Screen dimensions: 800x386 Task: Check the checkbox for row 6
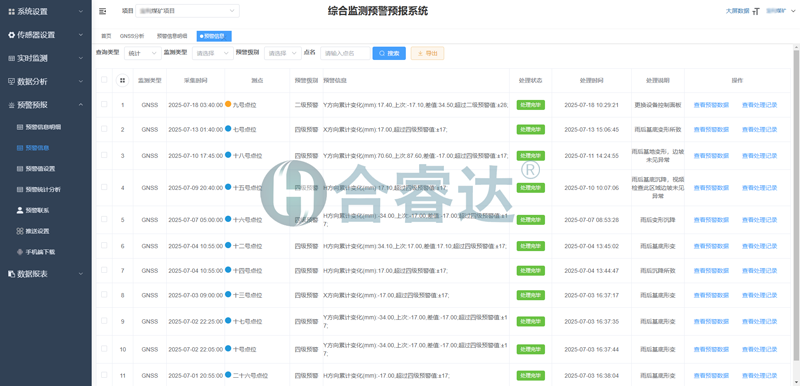click(104, 245)
